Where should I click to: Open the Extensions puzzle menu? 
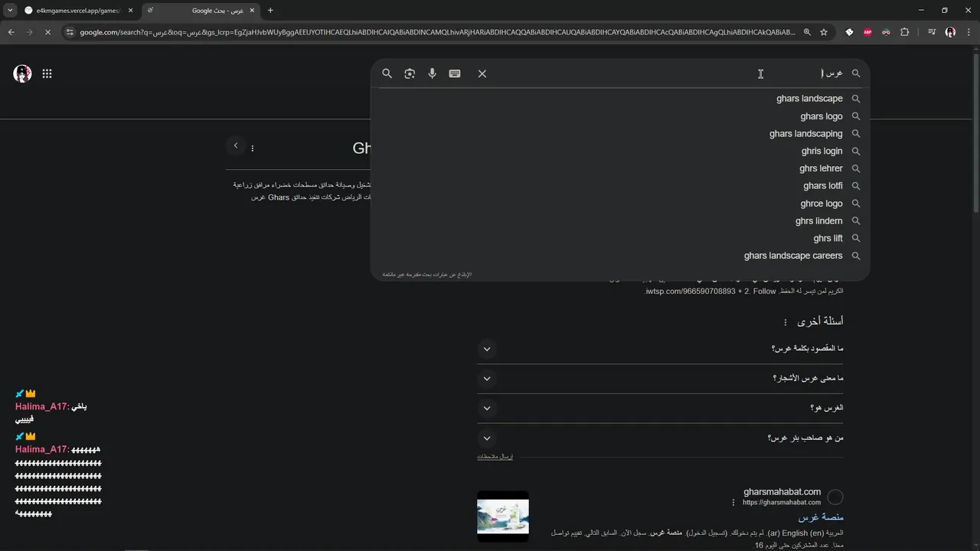(x=905, y=32)
